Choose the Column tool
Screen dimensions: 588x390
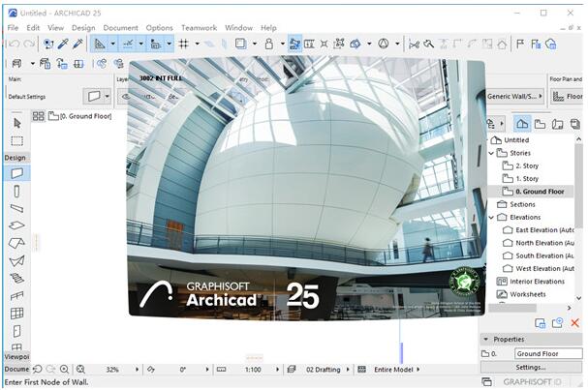tap(16, 192)
